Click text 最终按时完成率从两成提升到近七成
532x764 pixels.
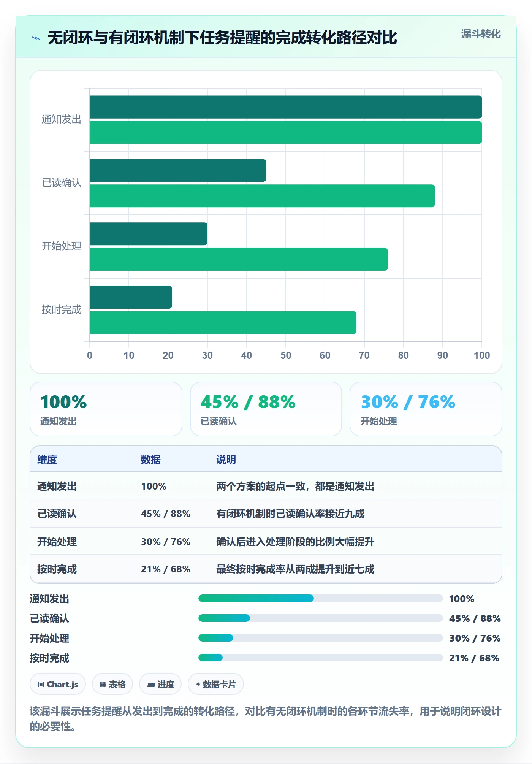[x=295, y=569]
